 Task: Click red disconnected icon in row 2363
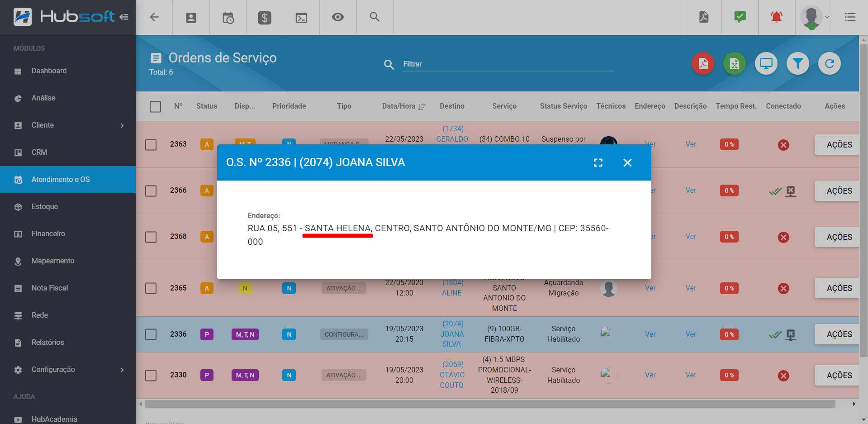pos(783,145)
